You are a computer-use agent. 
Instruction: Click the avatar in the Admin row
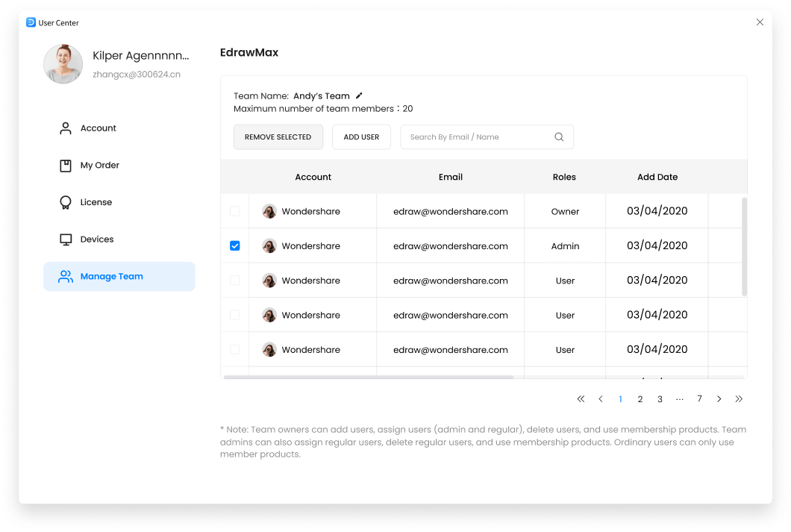click(x=269, y=246)
